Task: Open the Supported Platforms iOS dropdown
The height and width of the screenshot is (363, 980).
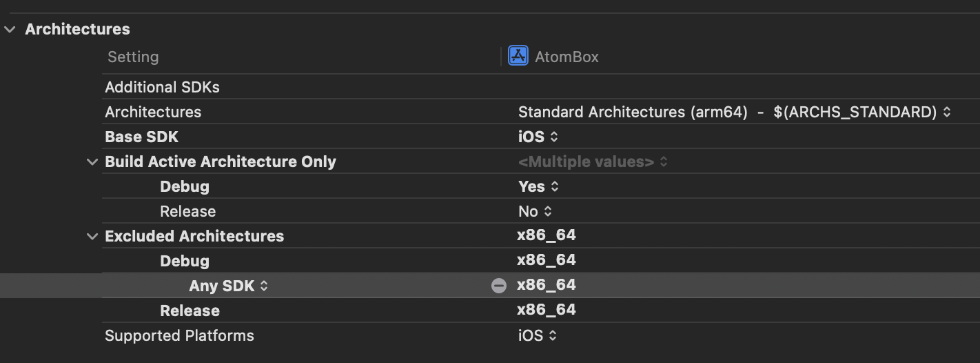Action: pyautogui.click(x=538, y=335)
